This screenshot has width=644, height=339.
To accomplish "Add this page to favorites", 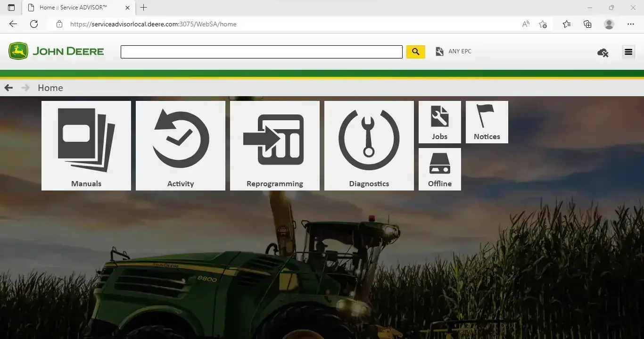I will point(543,24).
